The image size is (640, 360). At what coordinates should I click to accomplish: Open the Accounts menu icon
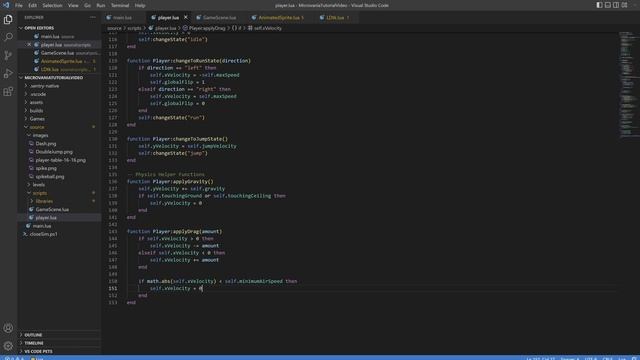click(x=8, y=328)
